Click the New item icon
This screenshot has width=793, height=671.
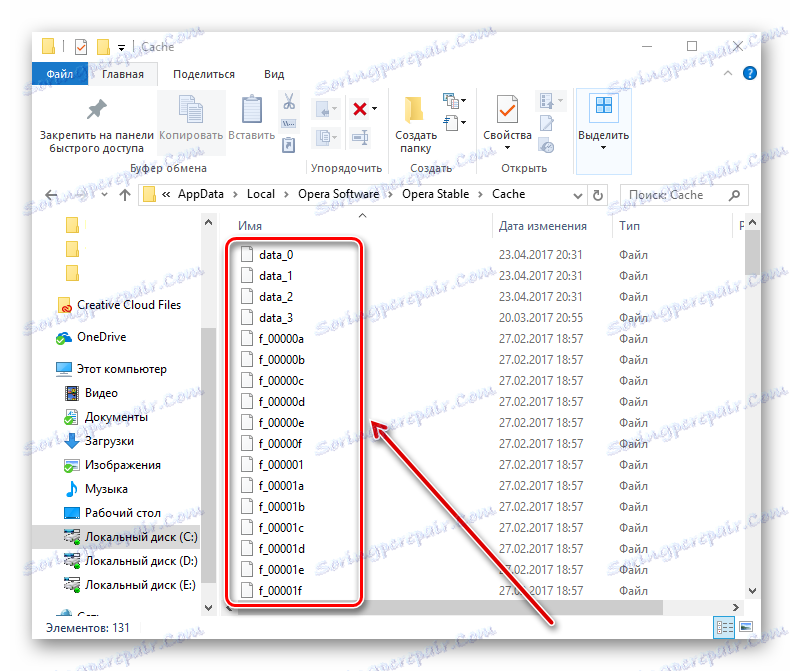[450, 101]
